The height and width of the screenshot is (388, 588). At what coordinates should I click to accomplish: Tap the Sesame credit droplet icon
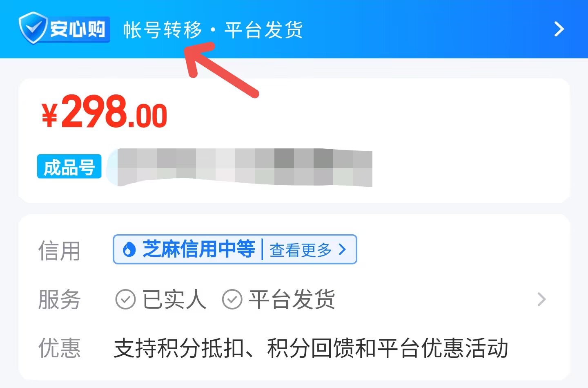(x=129, y=249)
